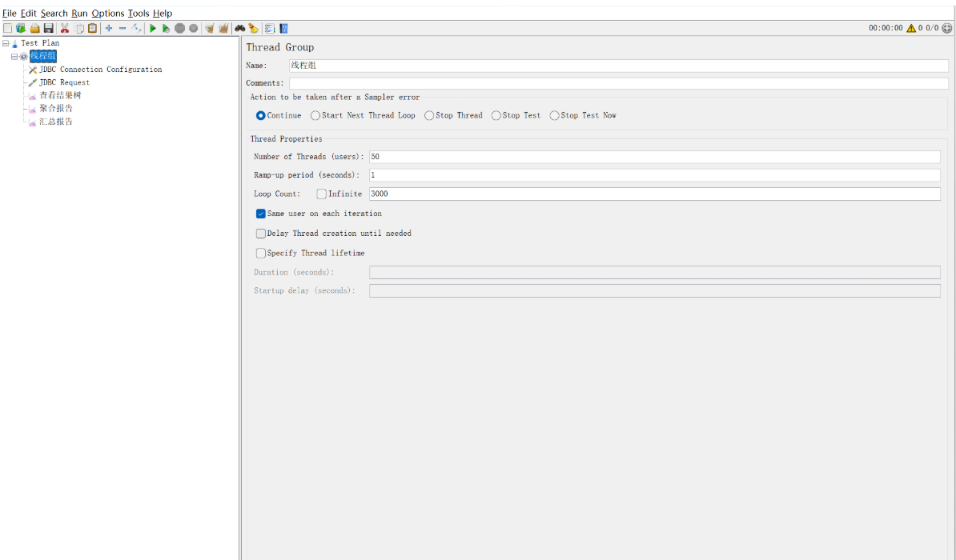Save the test plan with floppy icon
This screenshot has height=560, width=956.
click(49, 28)
